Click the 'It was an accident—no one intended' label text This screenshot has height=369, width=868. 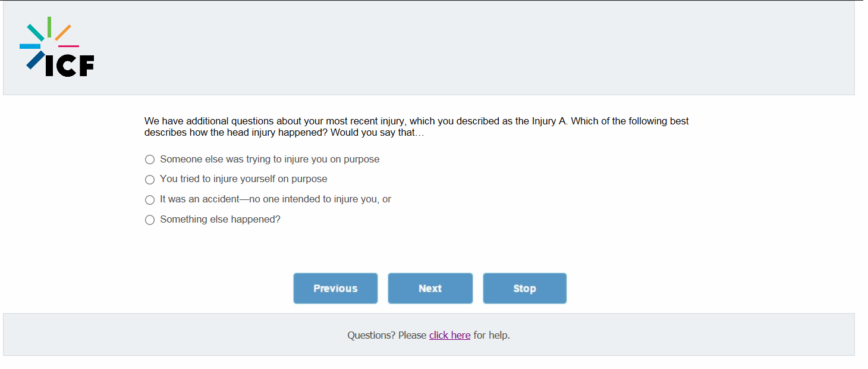point(275,199)
